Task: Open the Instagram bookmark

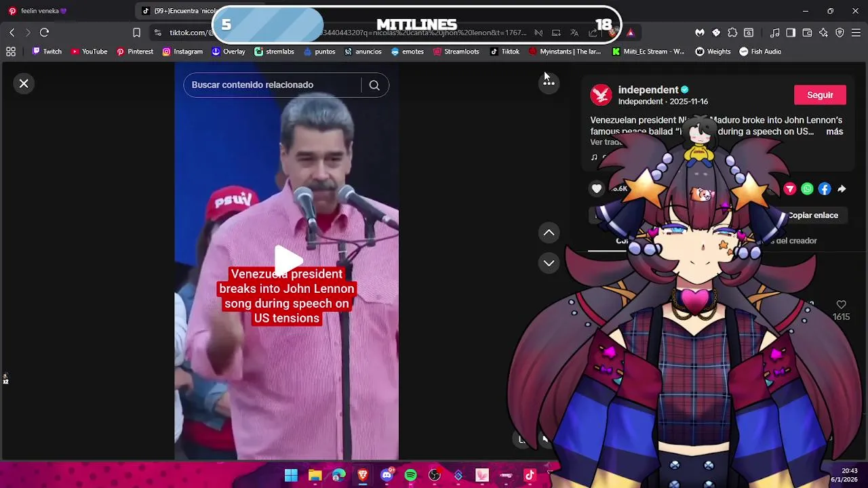Action: click(182, 52)
